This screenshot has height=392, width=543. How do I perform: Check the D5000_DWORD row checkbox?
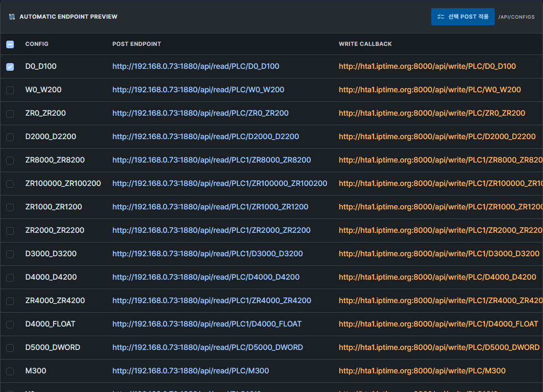[x=10, y=348]
